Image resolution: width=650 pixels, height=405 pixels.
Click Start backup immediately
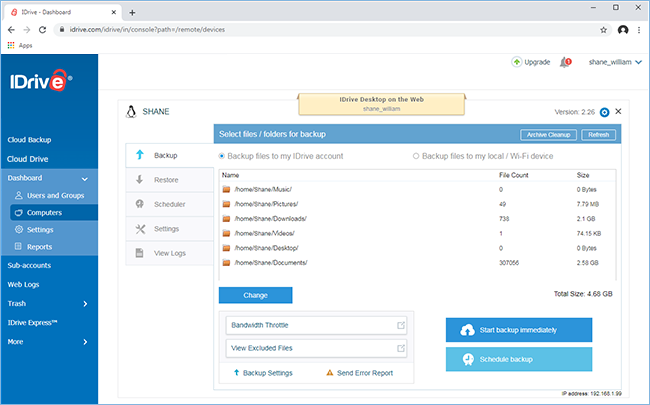(x=519, y=330)
